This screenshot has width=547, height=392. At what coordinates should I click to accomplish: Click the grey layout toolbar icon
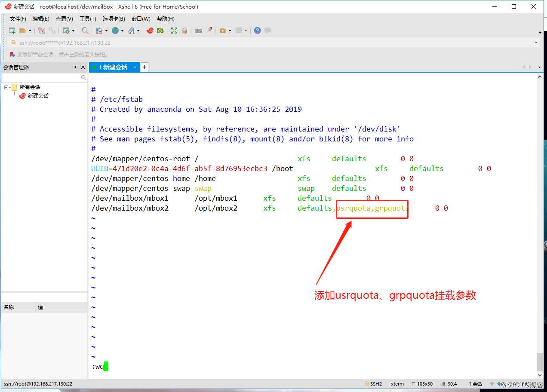(239, 31)
